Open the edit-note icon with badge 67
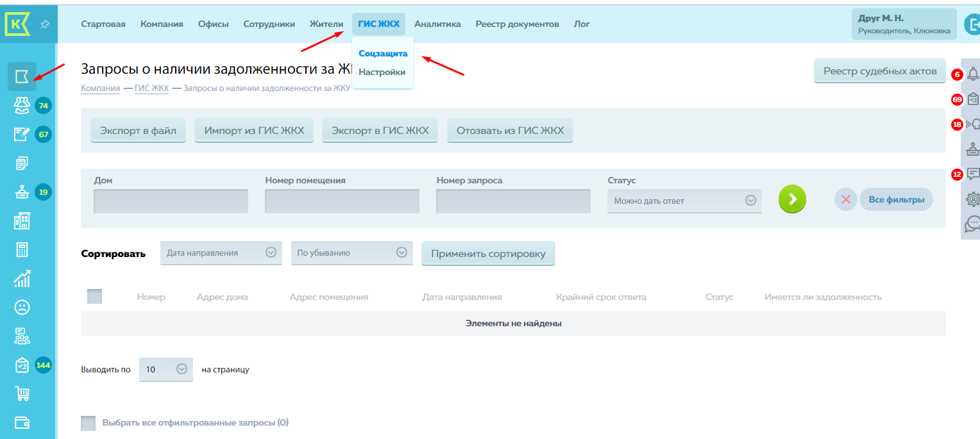This screenshot has width=980, height=439. (x=22, y=134)
